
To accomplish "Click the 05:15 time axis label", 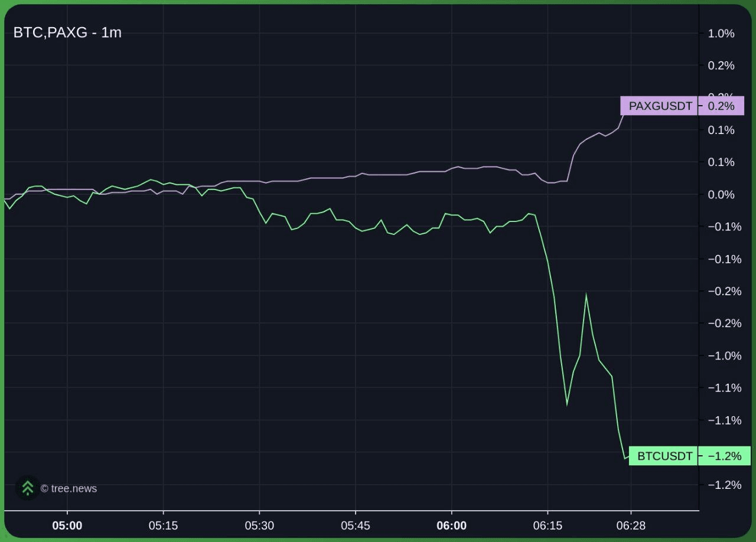I will tap(163, 525).
